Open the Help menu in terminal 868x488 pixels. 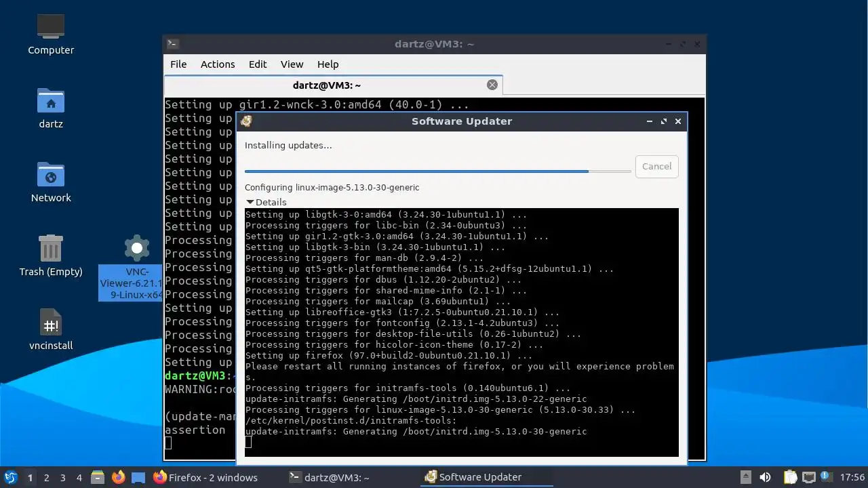[x=328, y=64]
